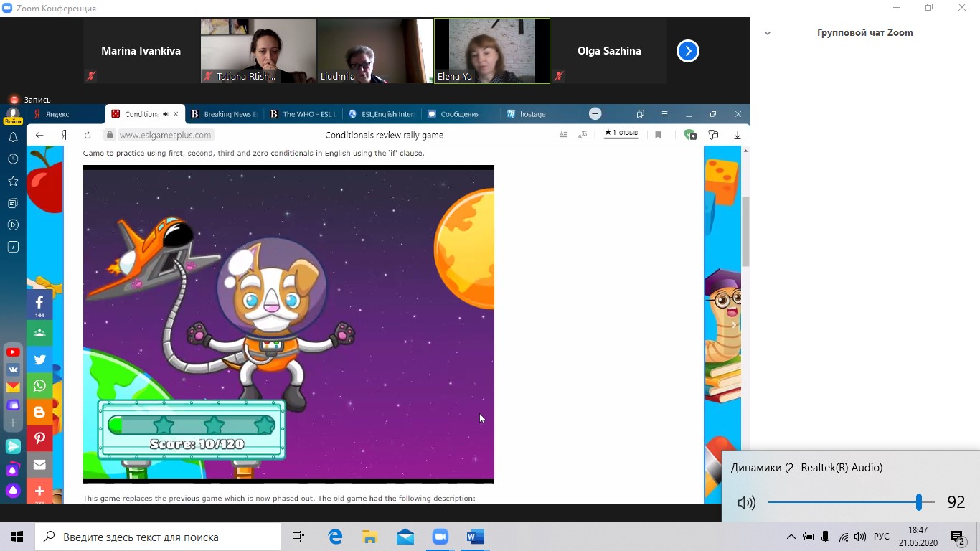
Task: Pin the page with Pinterest icon
Action: point(39,438)
